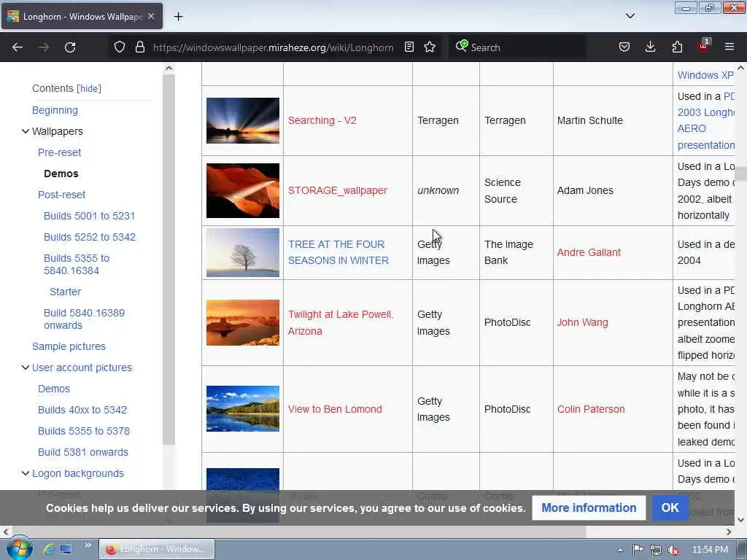
Task: Click More information cookie button
Action: click(589, 507)
